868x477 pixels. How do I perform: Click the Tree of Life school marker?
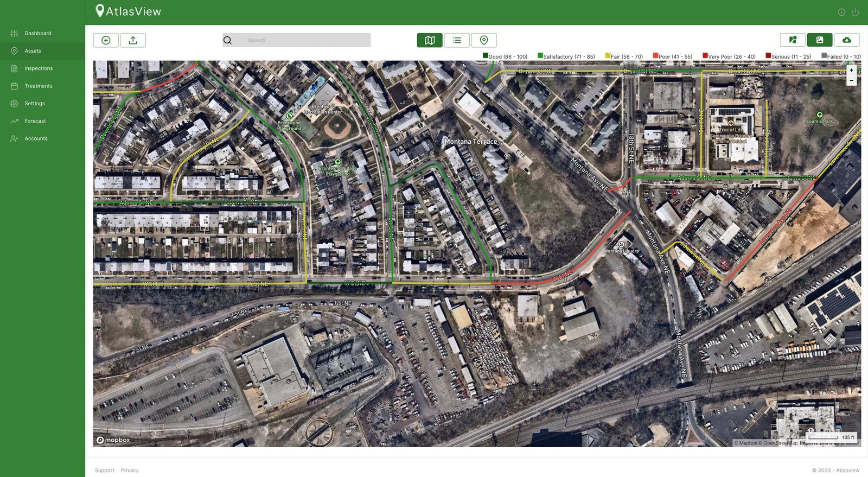[731, 123]
